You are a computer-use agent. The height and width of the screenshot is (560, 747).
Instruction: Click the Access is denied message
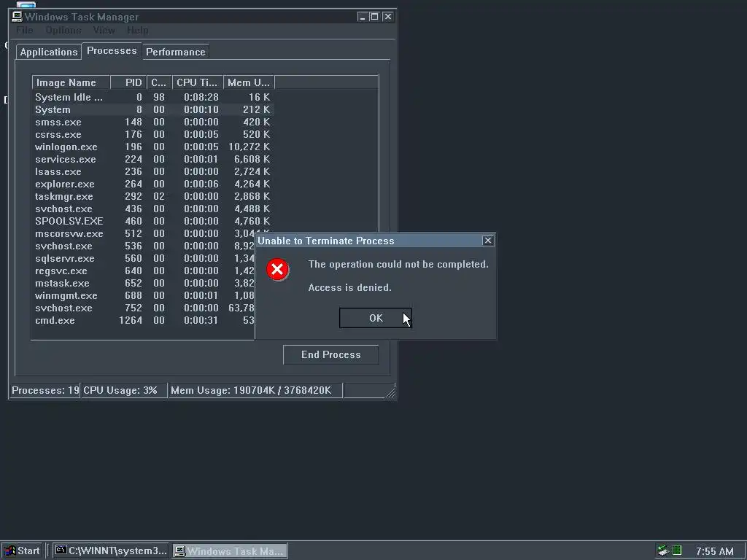point(349,287)
